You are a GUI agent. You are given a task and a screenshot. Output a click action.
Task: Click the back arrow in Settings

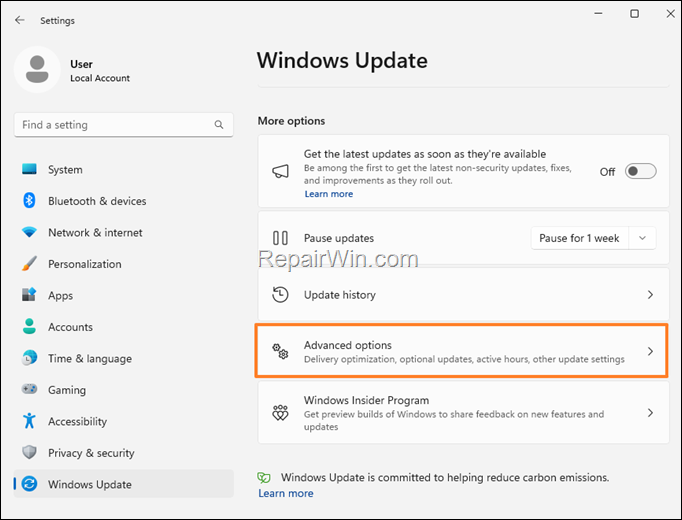(20, 20)
